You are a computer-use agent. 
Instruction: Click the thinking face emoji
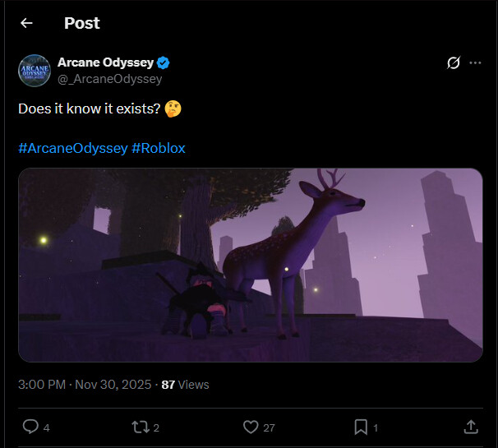coord(173,109)
